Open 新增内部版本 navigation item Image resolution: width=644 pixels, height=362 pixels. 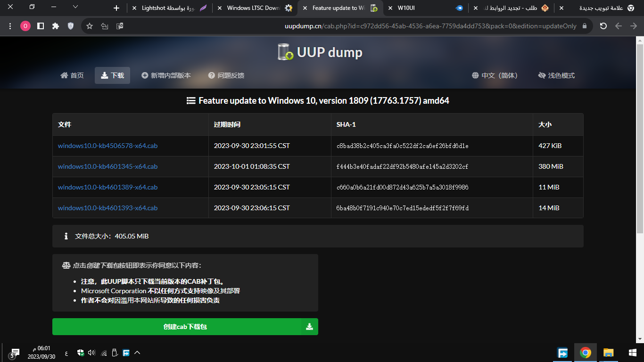[x=166, y=75]
